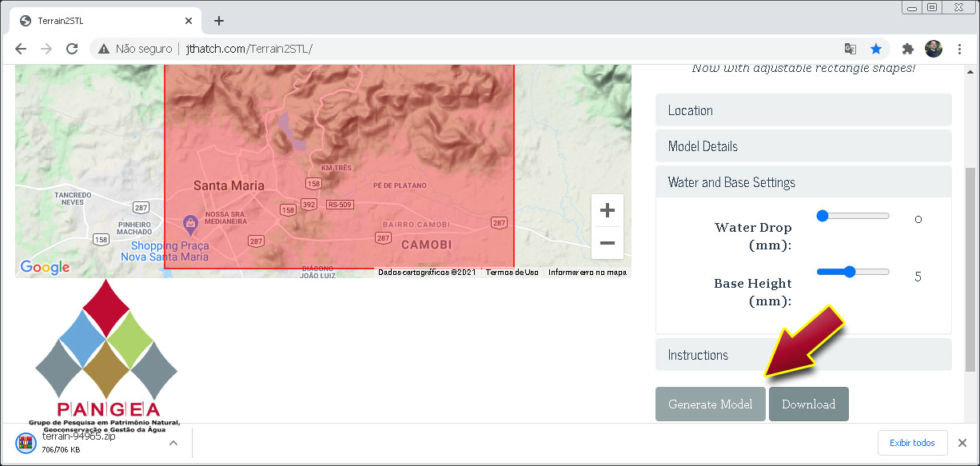Open Google Translate page icon
980x466 pixels.
[x=850, y=49]
